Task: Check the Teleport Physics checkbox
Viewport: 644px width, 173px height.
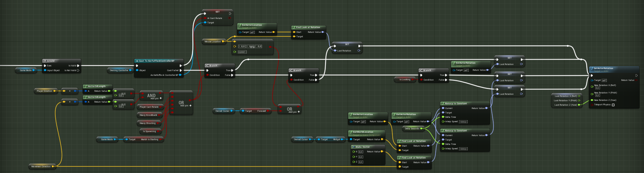Action: click(613, 105)
